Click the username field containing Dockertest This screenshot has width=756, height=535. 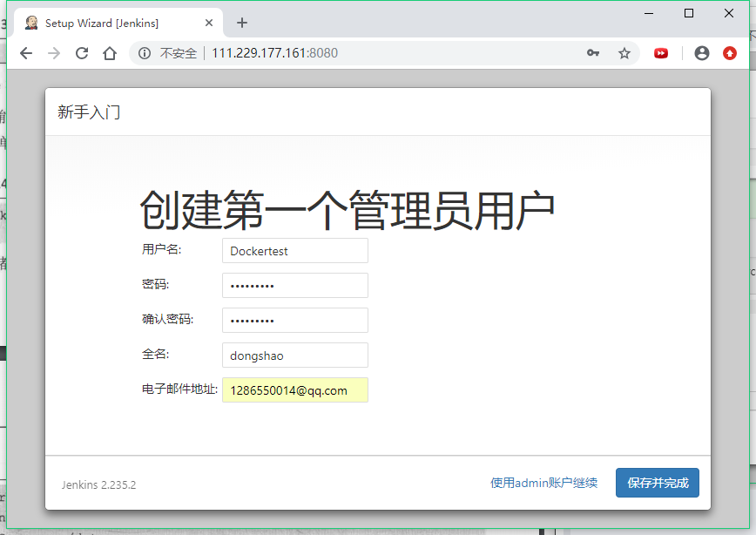tap(295, 251)
